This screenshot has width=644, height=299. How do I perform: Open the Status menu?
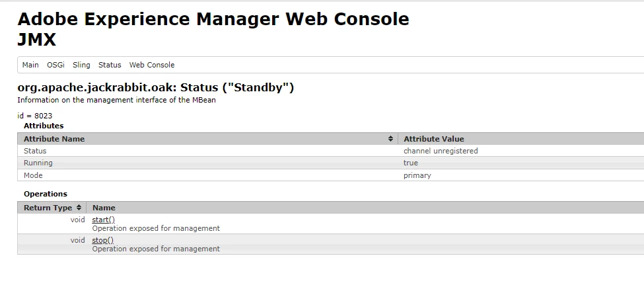point(110,65)
